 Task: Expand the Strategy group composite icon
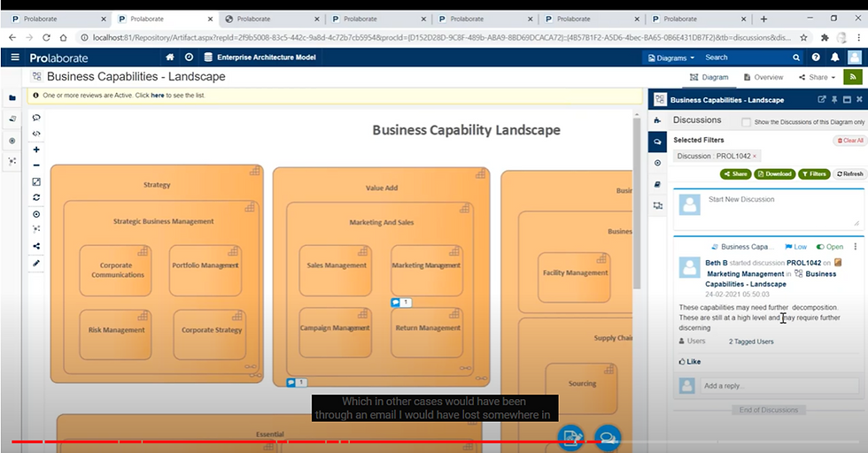coord(255,171)
